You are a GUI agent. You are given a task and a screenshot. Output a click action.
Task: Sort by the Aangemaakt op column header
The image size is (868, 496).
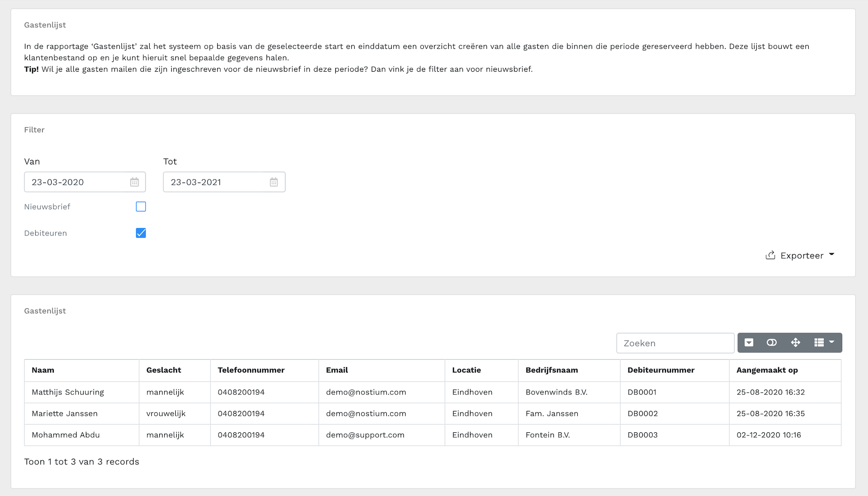(767, 370)
